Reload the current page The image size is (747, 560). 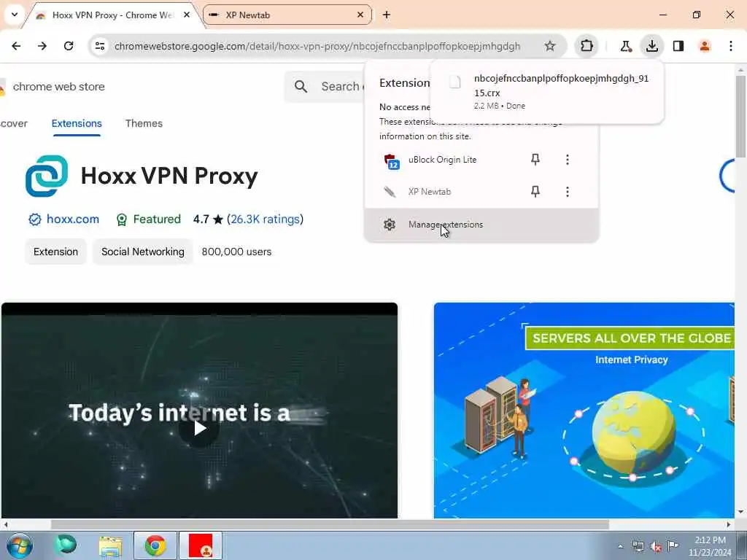[x=69, y=46]
